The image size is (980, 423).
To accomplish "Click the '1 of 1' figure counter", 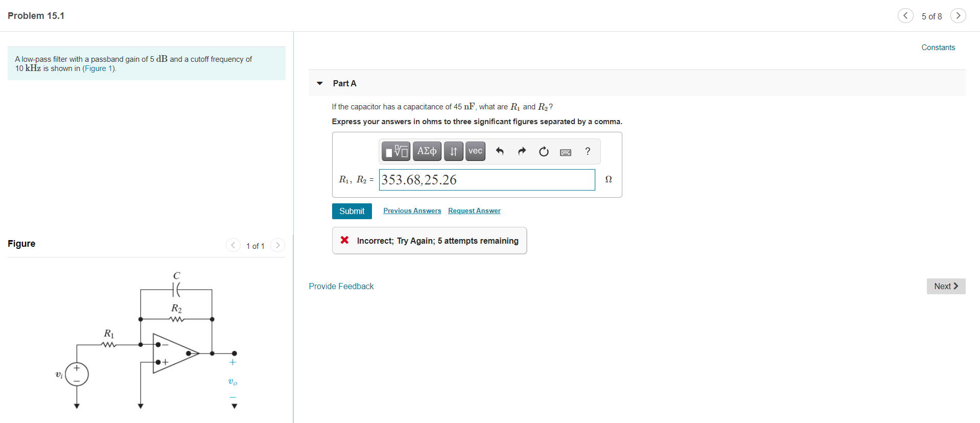I will [255, 246].
